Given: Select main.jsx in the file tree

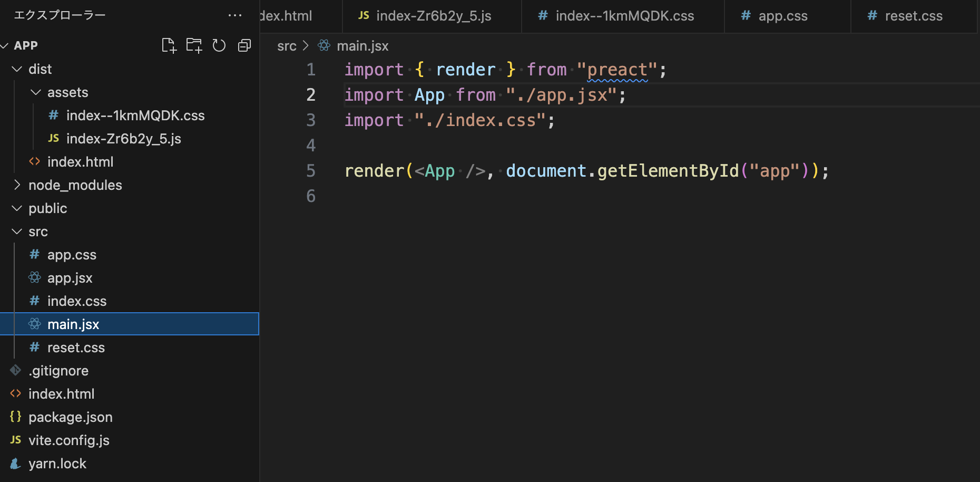Looking at the screenshot, I should click(x=73, y=324).
